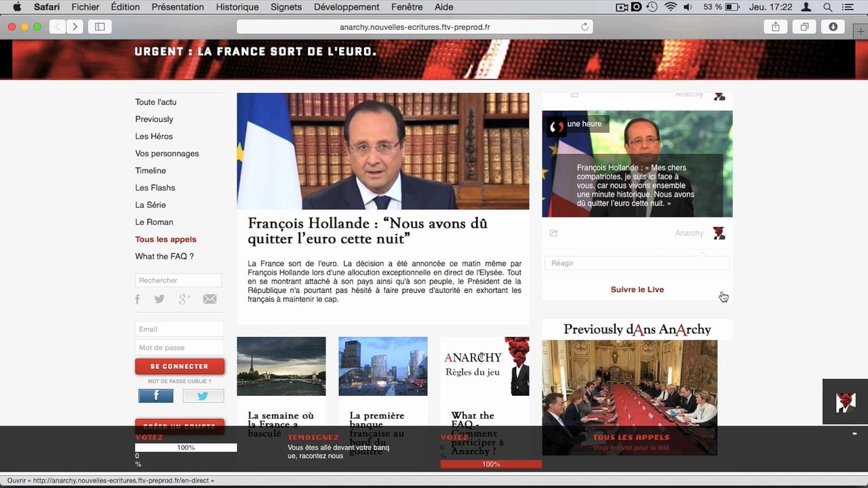Click the share icon below the Hollande live quote
This screenshot has height=488, width=868.
pyautogui.click(x=553, y=233)
